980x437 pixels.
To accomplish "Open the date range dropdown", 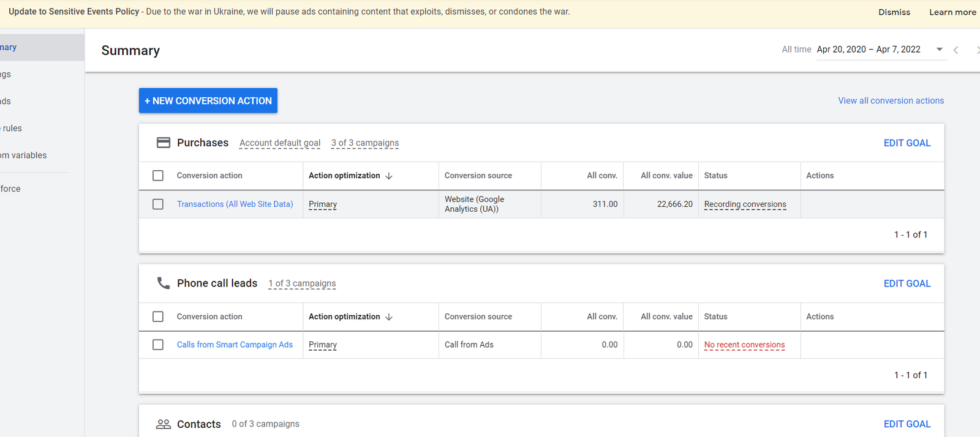I will (939, 50).
